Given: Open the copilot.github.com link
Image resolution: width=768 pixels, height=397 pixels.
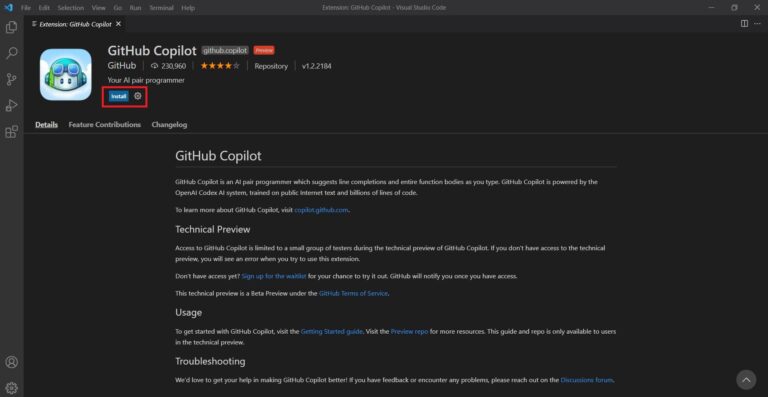Looking at the screenshot, I should tap(321, 210).
